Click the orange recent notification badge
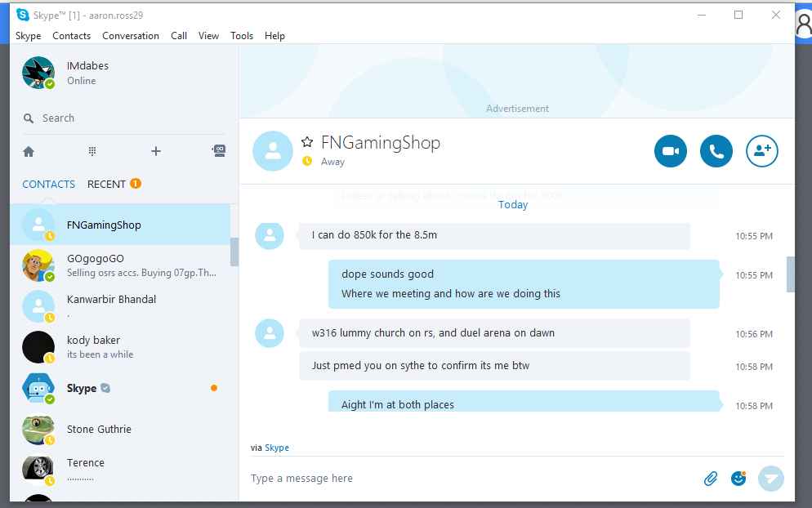Image resolution: width=812 pixels, height=508 pixels. pos(135,183)
